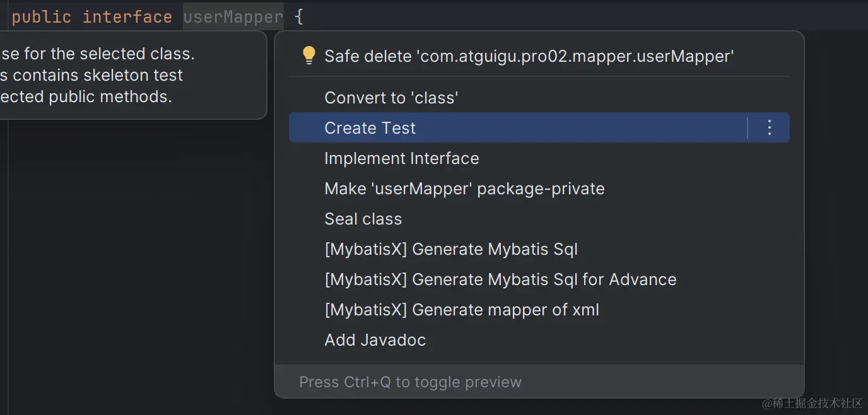Choose Implement Interface from the list
Viewport: 868px width, 415px height.
pos(402,158)
